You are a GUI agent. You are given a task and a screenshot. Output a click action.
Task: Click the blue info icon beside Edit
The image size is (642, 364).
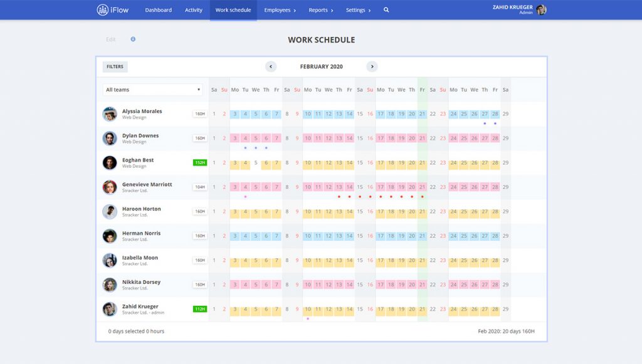(133, 39)
